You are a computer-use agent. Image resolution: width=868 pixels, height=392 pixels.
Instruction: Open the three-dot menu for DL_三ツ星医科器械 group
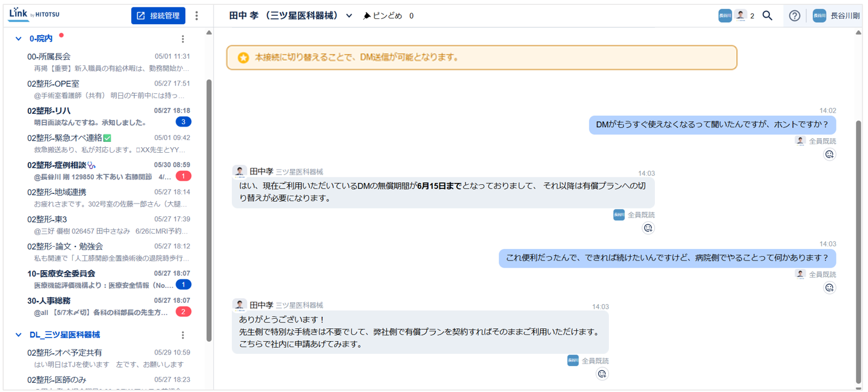pyautogui.click(x=183, y=335)
